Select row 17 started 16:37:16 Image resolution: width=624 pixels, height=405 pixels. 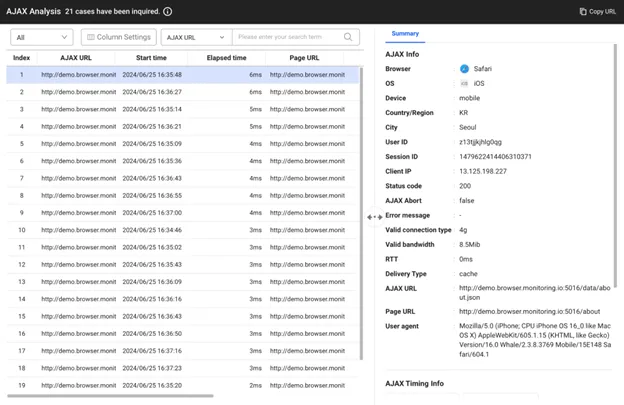(182, 351)
